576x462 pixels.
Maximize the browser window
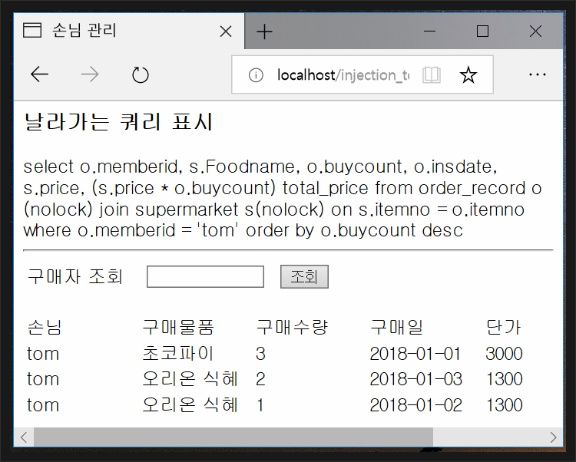click(482, 31)
